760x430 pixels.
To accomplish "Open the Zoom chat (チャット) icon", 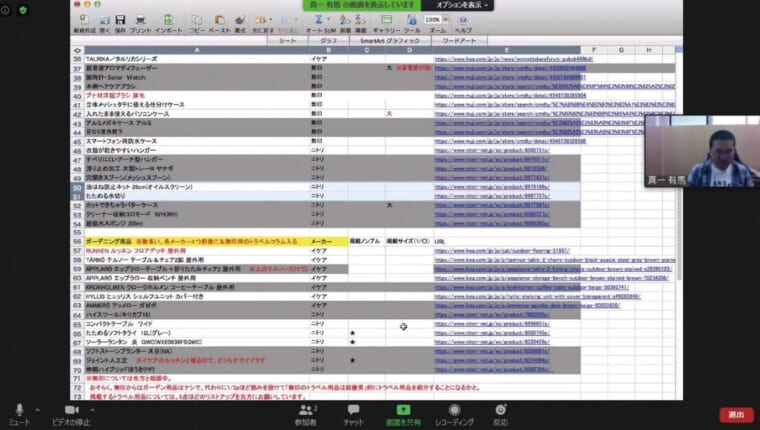I will coord(353,413).
